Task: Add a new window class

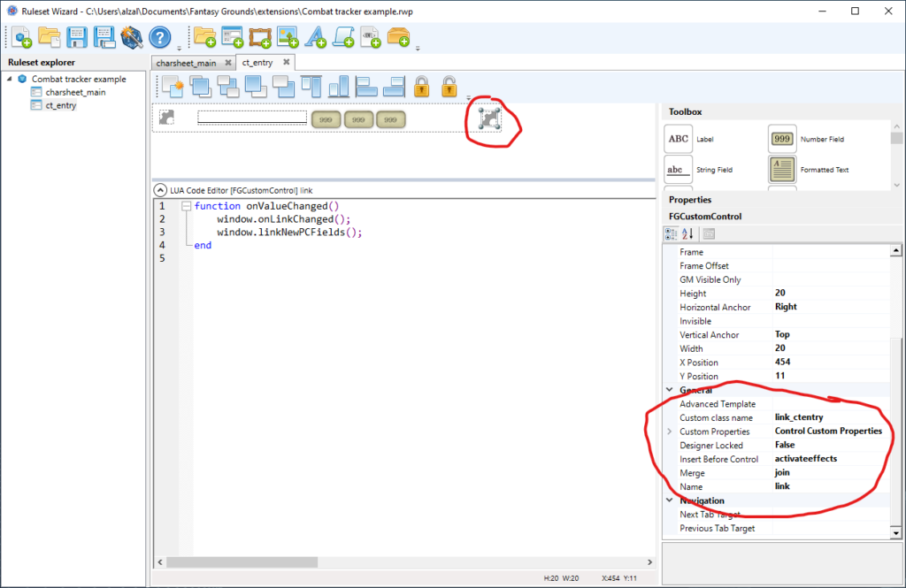Action: click(233, 37)
